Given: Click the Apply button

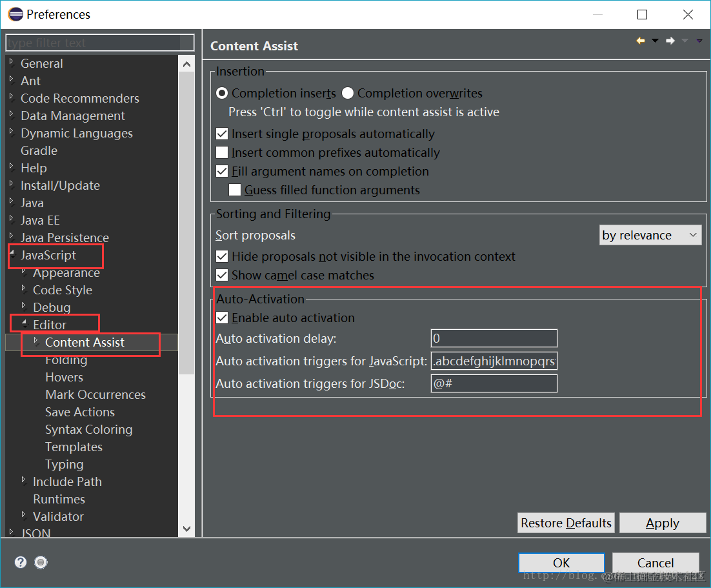Looking at the screenshot, I should 663,523.
